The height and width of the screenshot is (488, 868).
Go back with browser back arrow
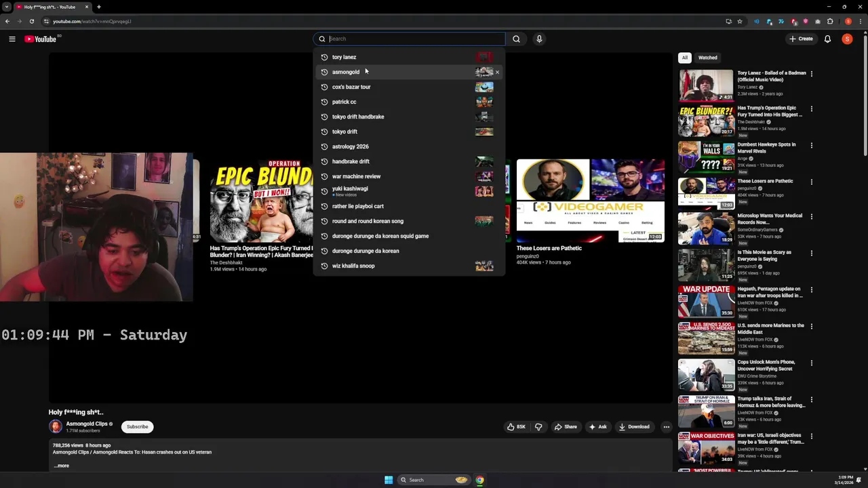pos(7,21)
